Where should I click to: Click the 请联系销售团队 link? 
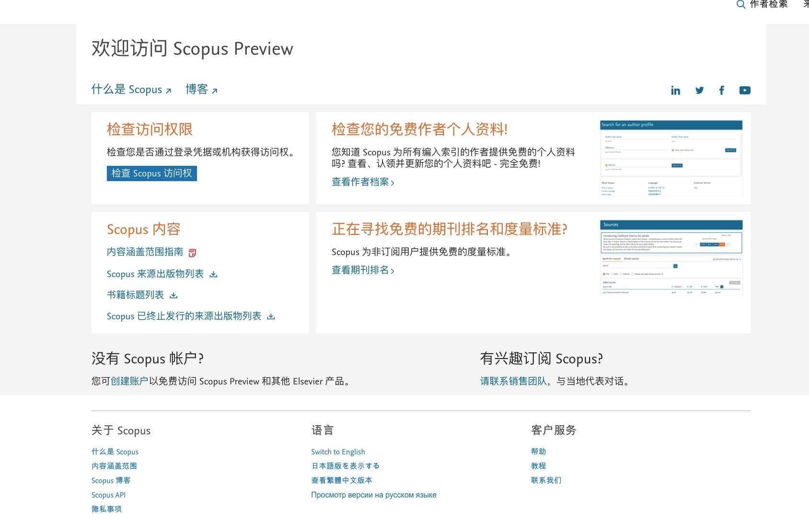pyautogui.click(x=513, y=382)
